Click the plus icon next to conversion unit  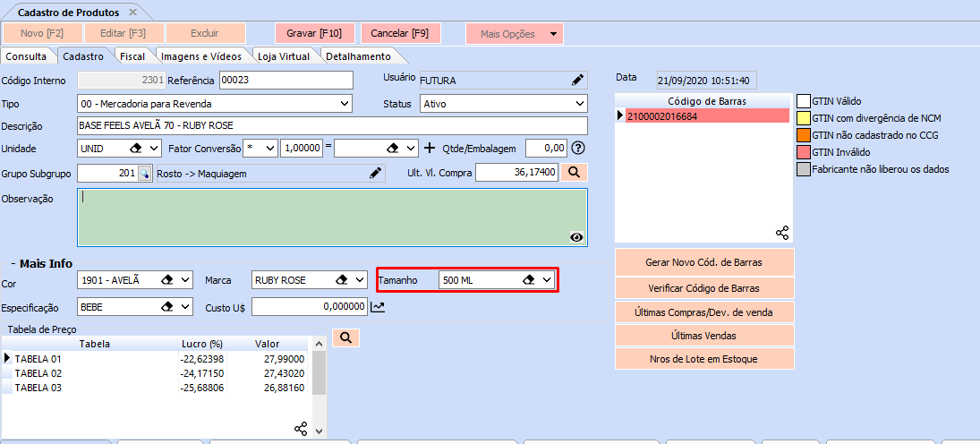[x=430, y=148]
